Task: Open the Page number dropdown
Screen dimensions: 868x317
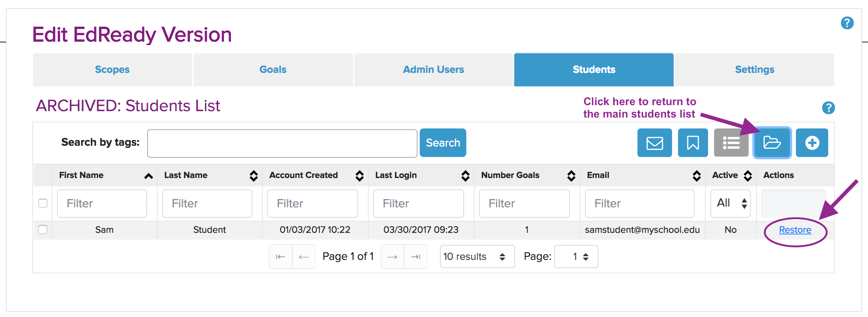Action: click(576, 257)
